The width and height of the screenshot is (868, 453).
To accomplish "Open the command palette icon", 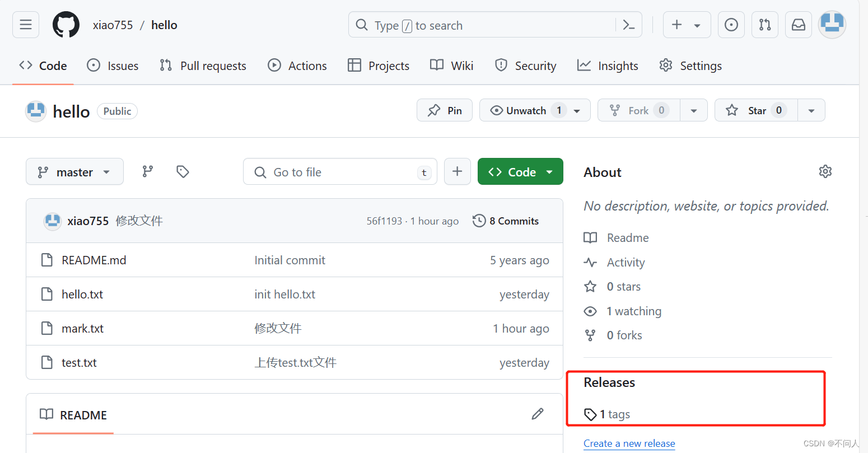I will 629,25.
